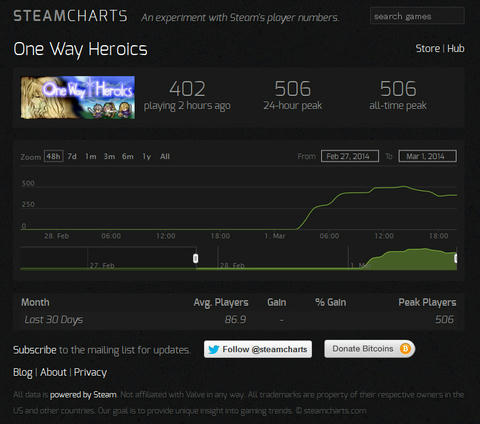The image size is (480, 424).
Task: Click the '% Gain' column header
Action: (x=331, y=302)
